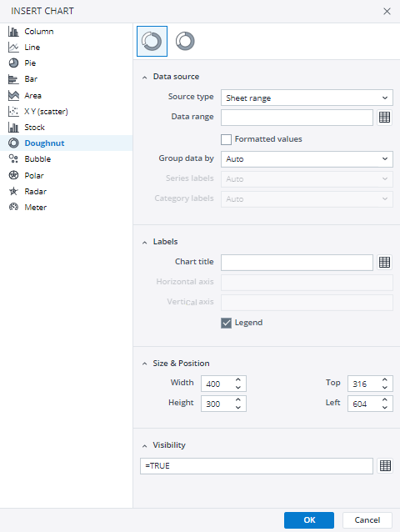Open cell picker beside Data range

(x=384, y=118)
